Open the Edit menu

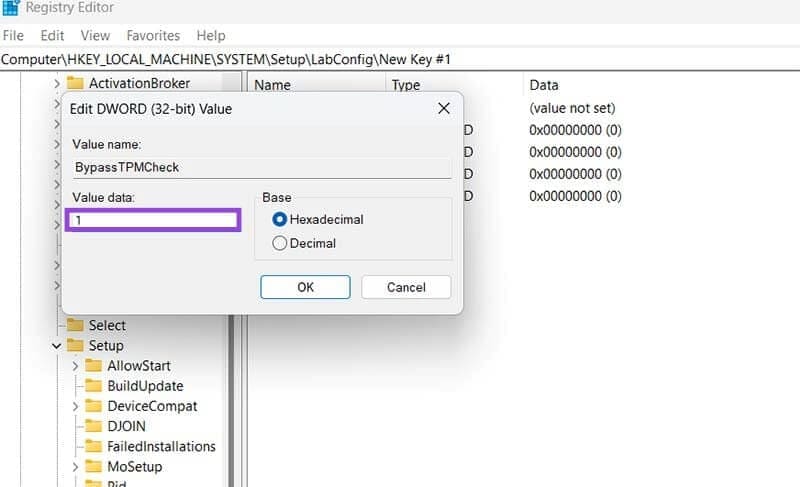click(x=52, y=35)
